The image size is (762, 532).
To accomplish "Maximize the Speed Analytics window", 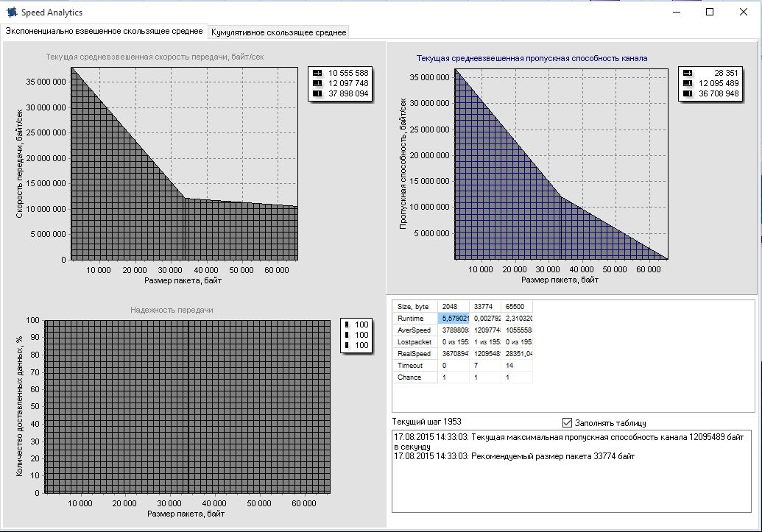I will [x=710, y=13].
